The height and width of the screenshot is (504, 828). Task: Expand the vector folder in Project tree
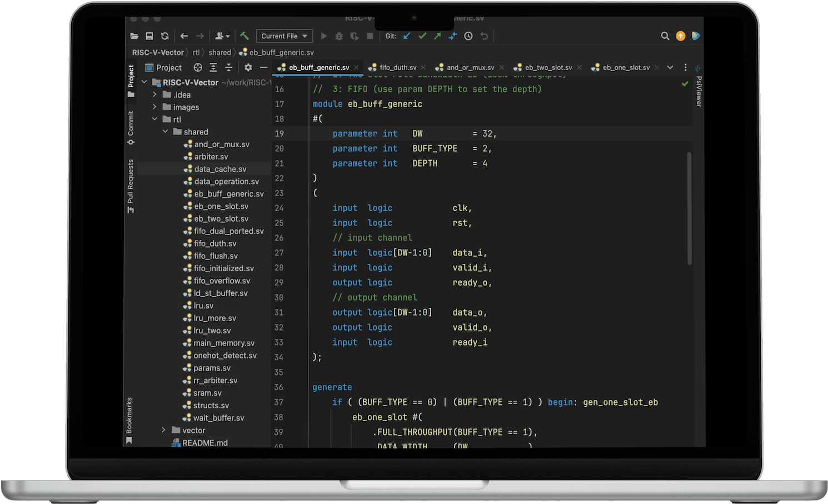pyautogui.click(x=162, y=430)
